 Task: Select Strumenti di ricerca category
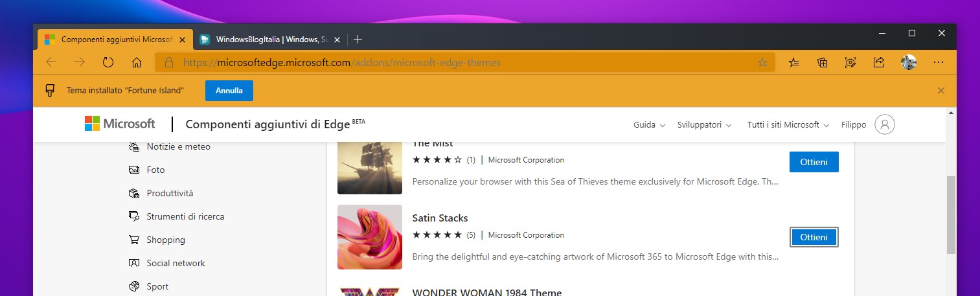[185, 216]
